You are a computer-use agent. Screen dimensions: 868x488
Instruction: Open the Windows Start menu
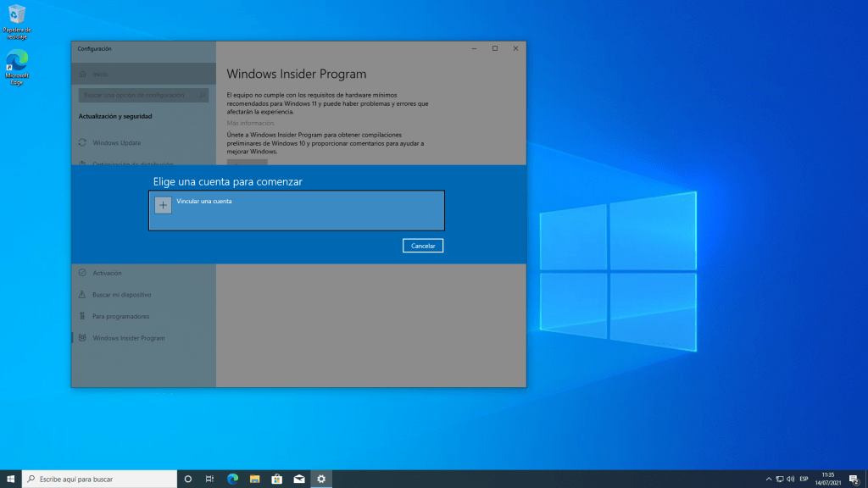pyautogui.click(x=11, y=479)
